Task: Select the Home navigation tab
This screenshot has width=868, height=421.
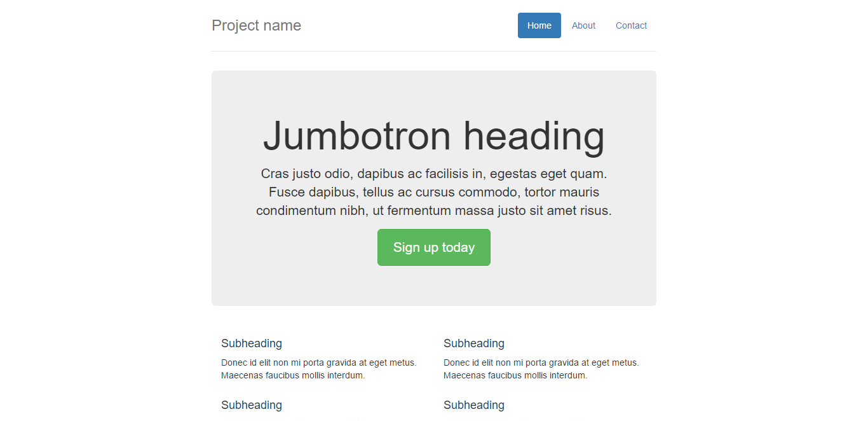Action: tap(539, 25)
